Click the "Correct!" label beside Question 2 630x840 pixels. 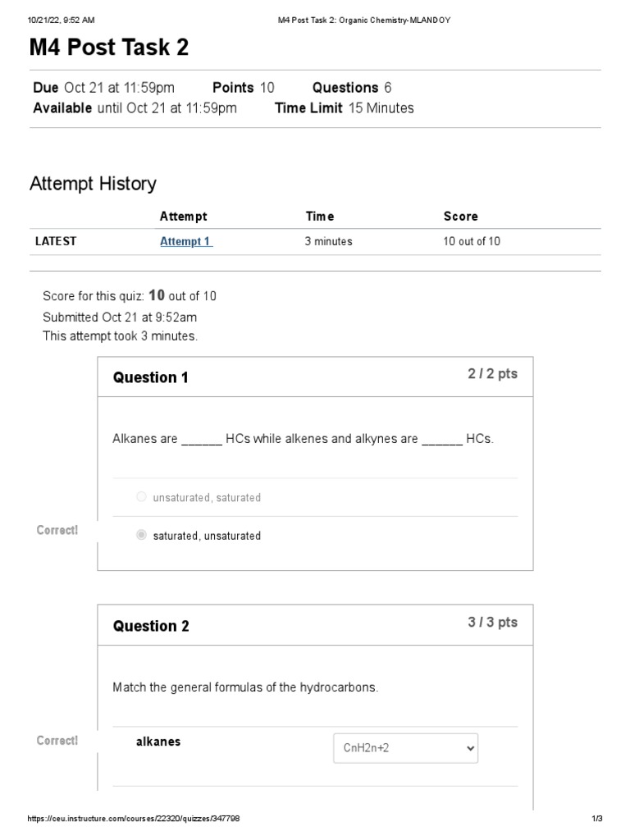(x=57, y=741)
